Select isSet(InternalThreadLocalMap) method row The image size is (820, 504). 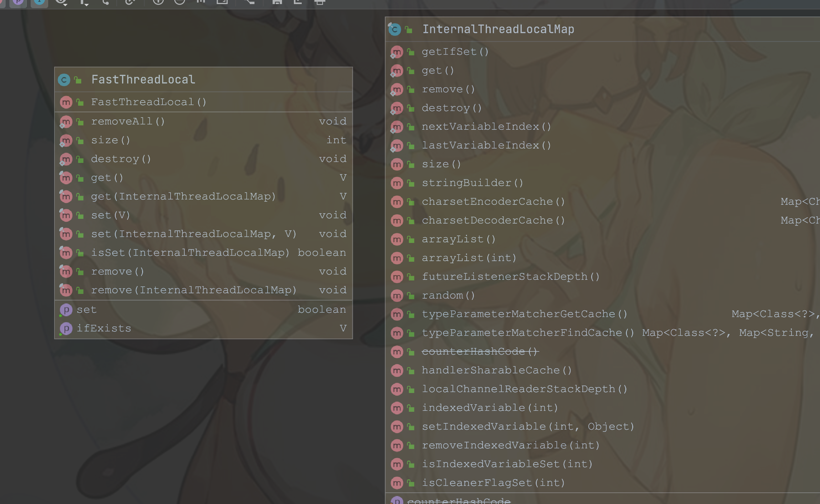click(x=190, y=253)
